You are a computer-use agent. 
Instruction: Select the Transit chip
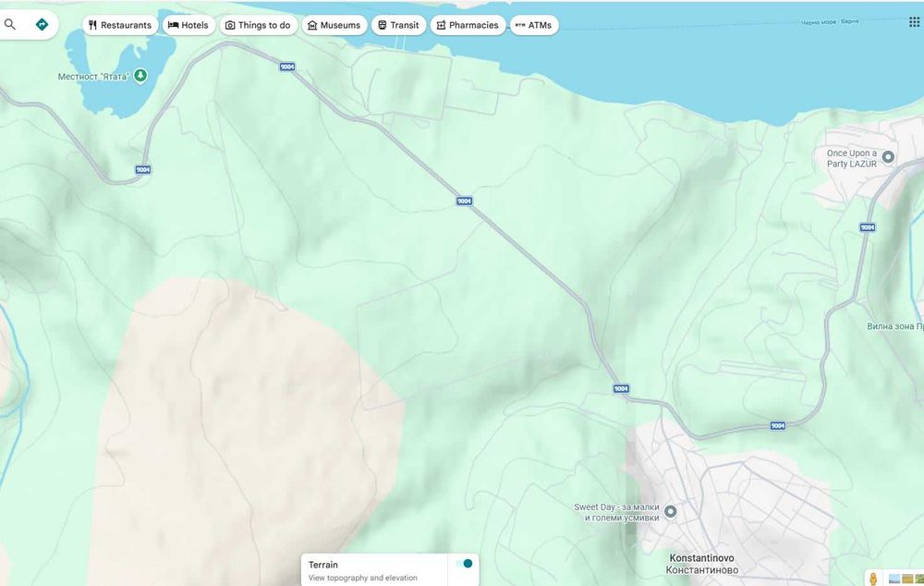tap(398, 25)
